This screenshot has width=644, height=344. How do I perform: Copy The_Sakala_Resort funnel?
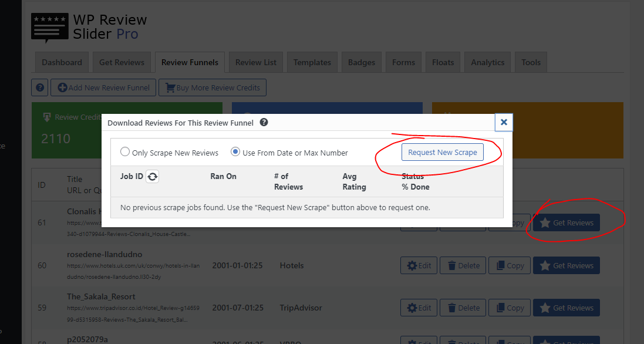[x=510, y=308]
